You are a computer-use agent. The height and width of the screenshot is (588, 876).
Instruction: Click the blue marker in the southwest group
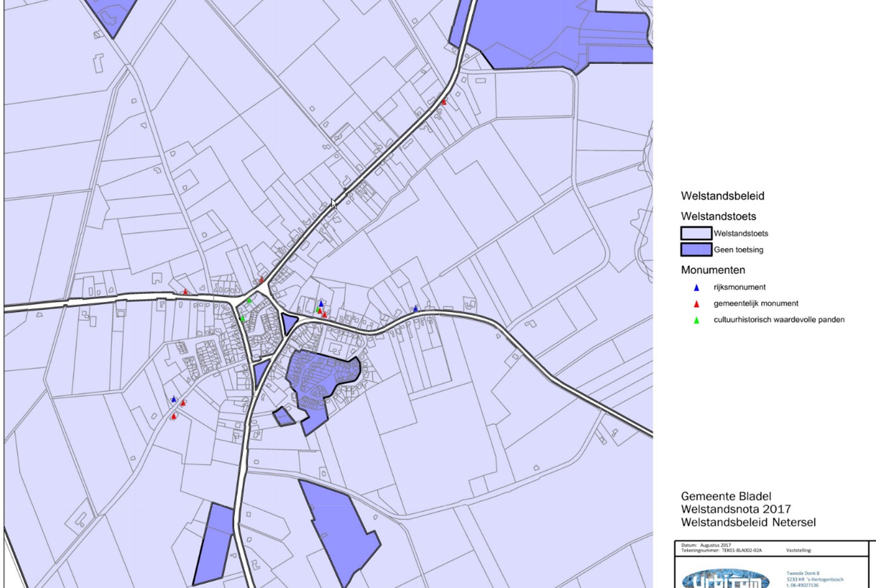(x=174, y=399)
